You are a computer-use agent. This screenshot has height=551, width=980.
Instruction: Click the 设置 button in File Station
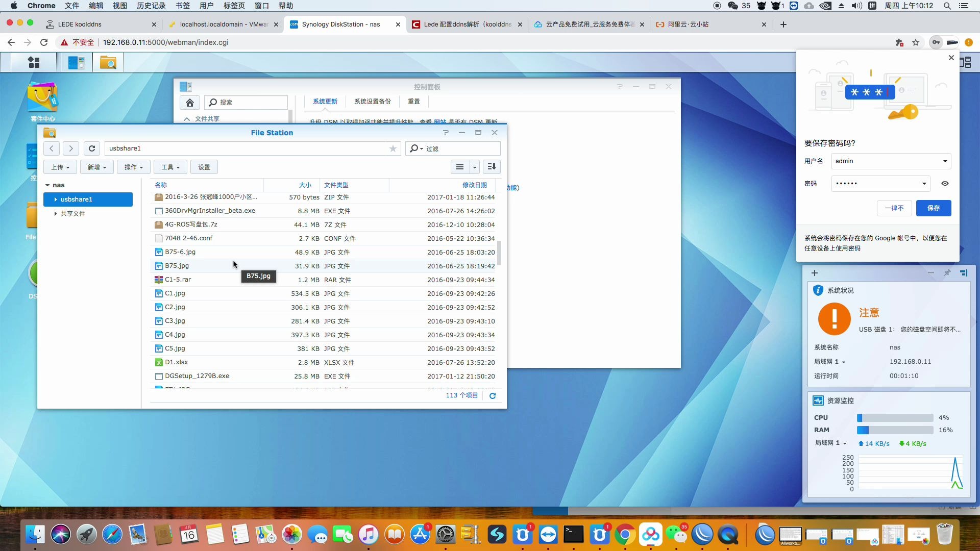[x=204, y=167]
